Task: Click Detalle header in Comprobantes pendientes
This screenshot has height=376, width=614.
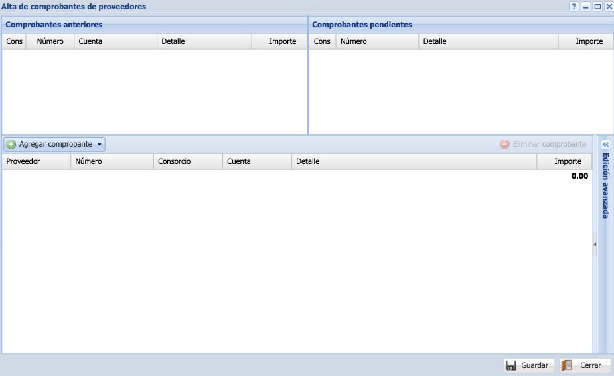Action: [488, 42]
